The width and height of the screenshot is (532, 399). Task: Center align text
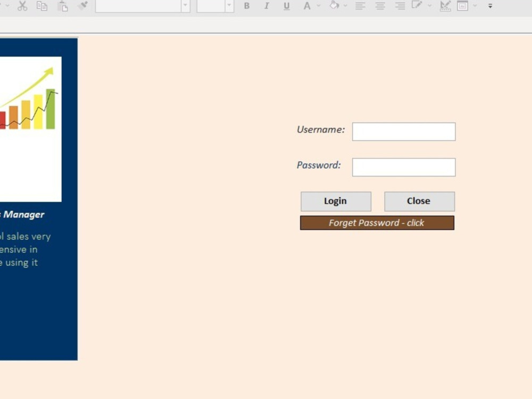[380, 6]
